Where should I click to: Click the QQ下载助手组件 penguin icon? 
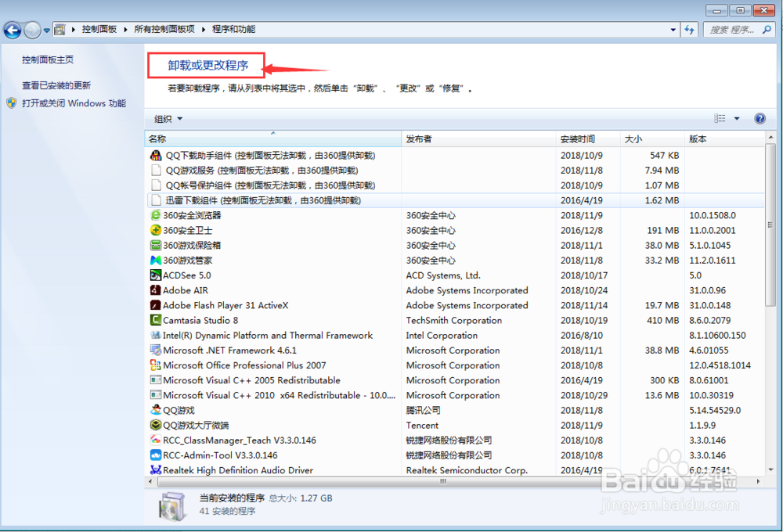pos(156,155)
